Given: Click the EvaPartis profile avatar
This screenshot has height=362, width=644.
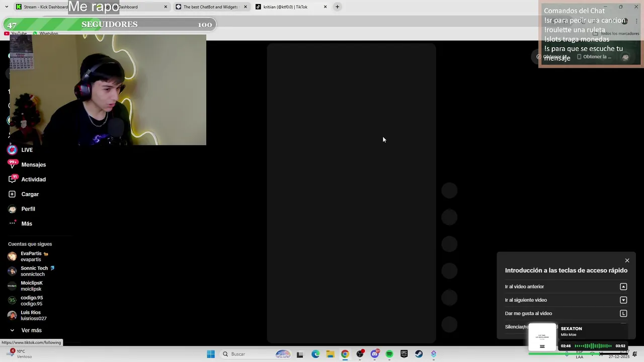Looking at the screenshot, I should tap(12, 256).
